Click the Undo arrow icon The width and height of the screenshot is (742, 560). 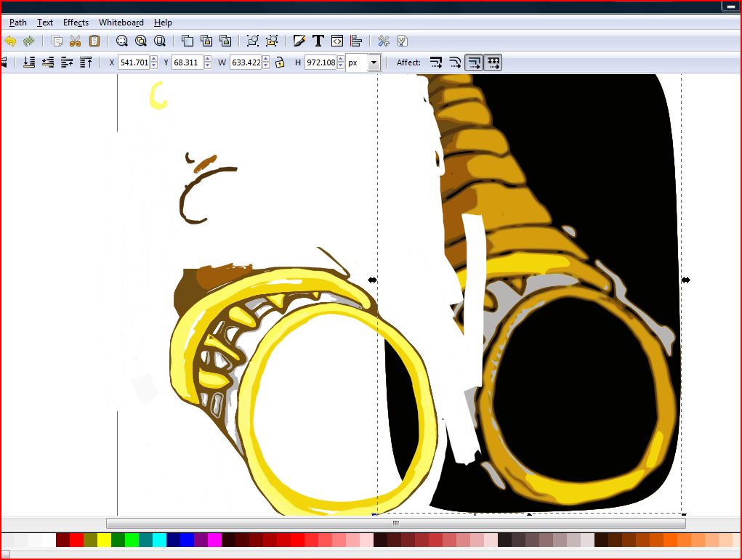10,41
